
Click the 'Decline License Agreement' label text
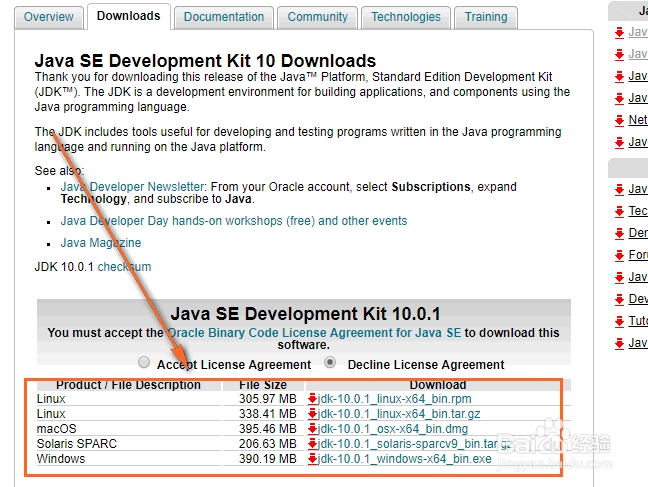pyautogui.click(x=426, y=365)
